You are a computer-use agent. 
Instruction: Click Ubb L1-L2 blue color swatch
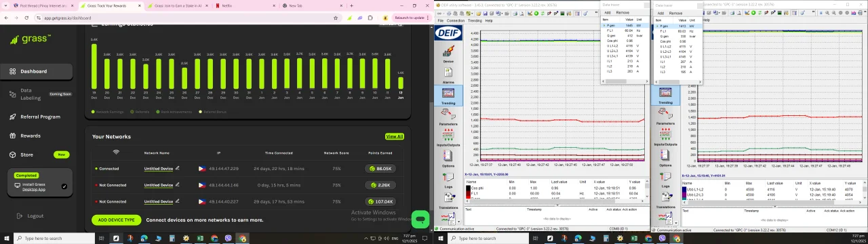coord(685,190)
